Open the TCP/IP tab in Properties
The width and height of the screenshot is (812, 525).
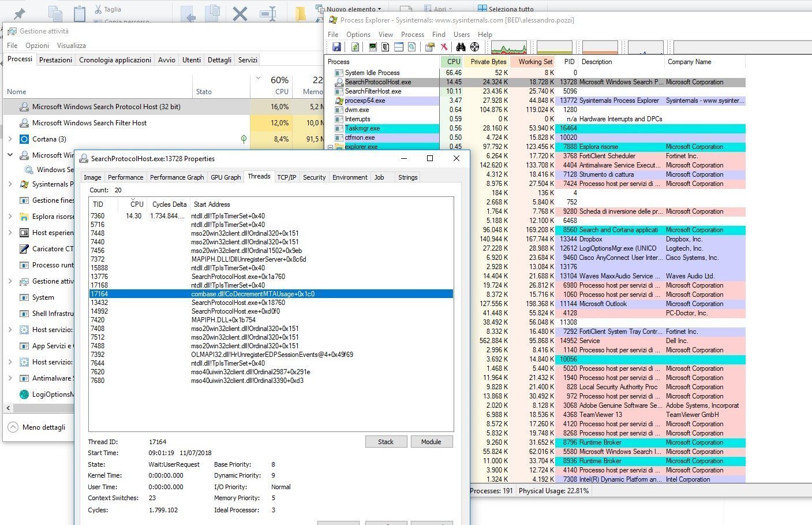pos(287,177)
